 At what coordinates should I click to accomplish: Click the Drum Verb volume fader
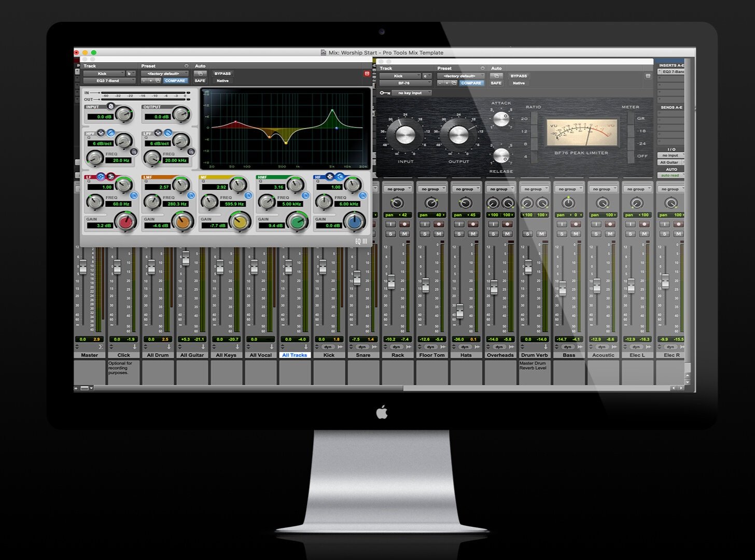tap(528, 267)
